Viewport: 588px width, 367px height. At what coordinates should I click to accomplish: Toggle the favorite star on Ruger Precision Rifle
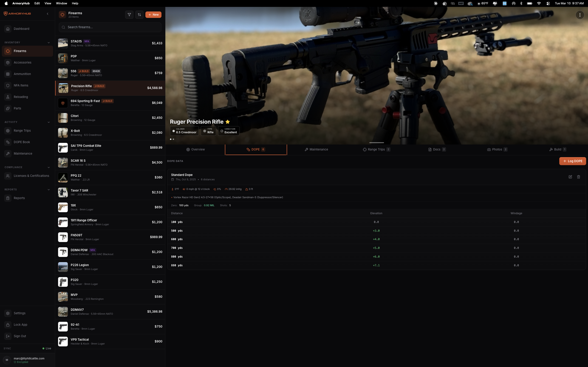(227, 122)
